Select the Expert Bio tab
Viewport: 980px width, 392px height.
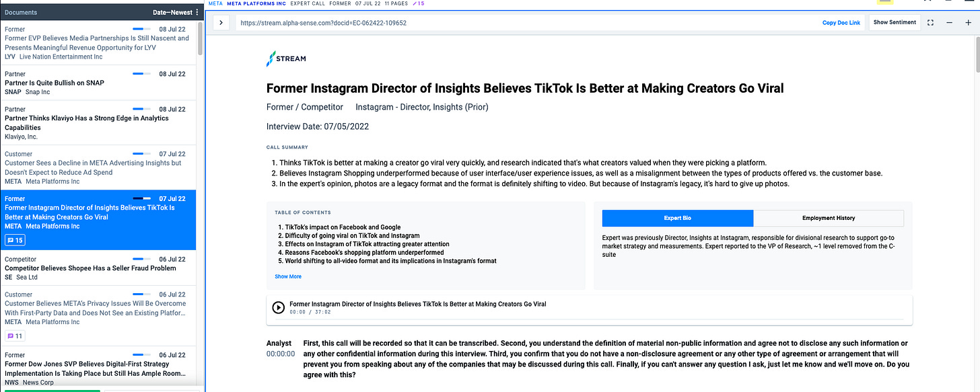[x=678, y=218]
